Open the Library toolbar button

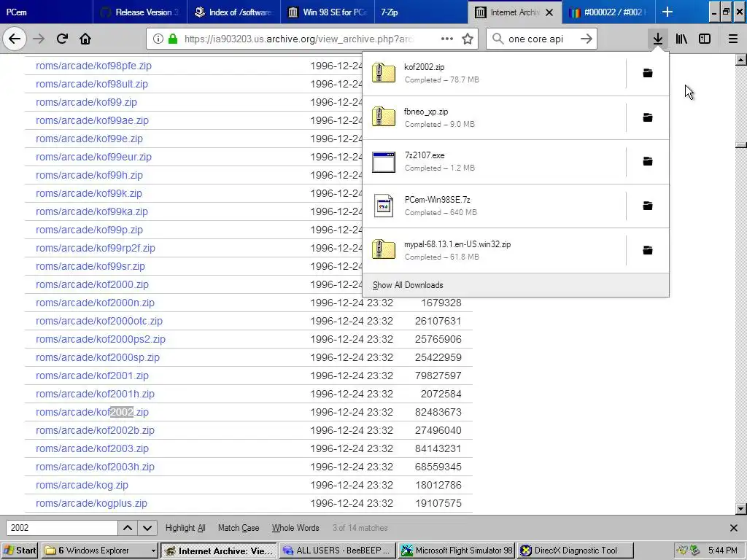point(681,39)
